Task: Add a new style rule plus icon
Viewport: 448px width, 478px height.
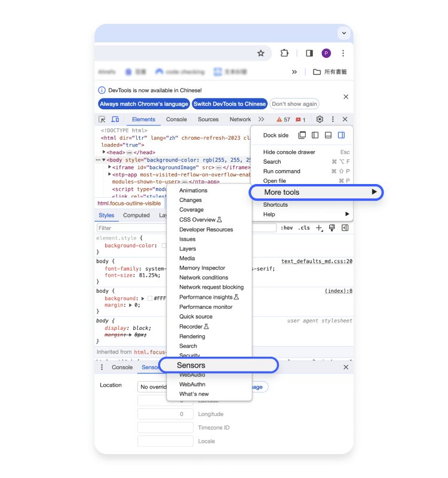Action: click(x=319, y=228)
